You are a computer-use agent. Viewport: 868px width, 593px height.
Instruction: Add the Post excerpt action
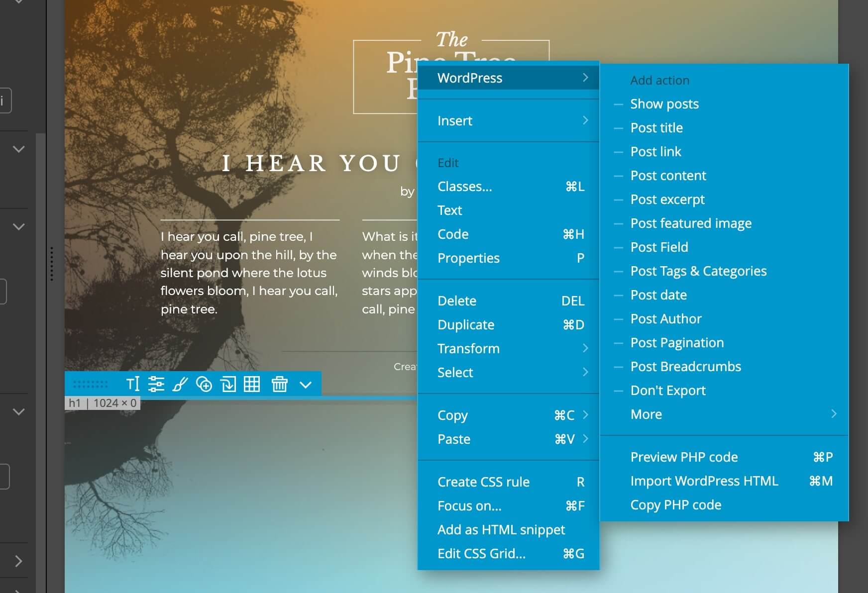click(x=724, y=199)
